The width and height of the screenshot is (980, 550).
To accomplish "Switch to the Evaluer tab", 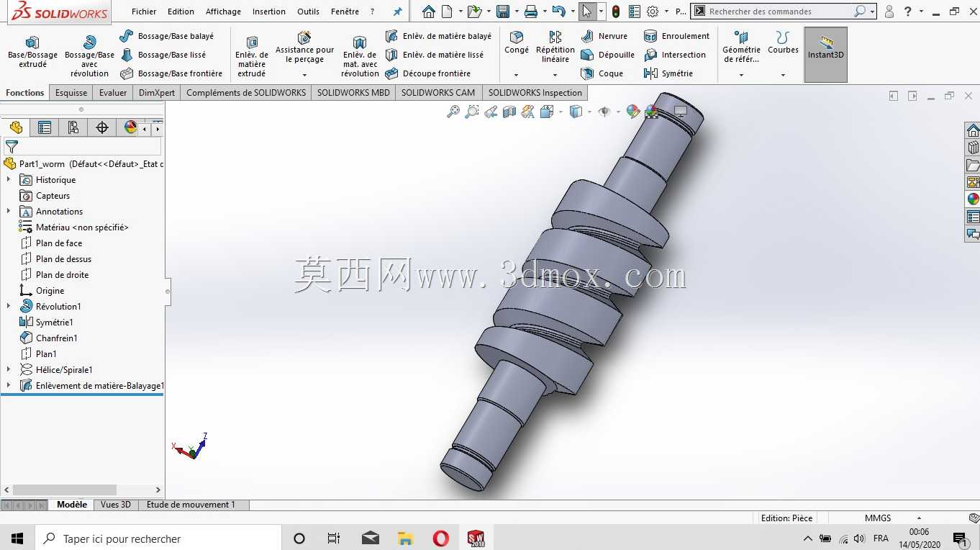I will tap(113, 93).
